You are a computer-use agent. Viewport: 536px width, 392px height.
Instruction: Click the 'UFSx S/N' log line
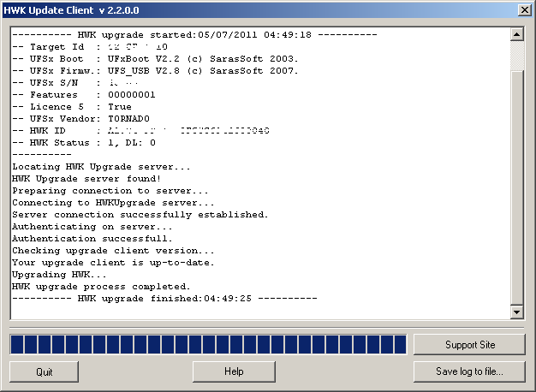(75, 83)
